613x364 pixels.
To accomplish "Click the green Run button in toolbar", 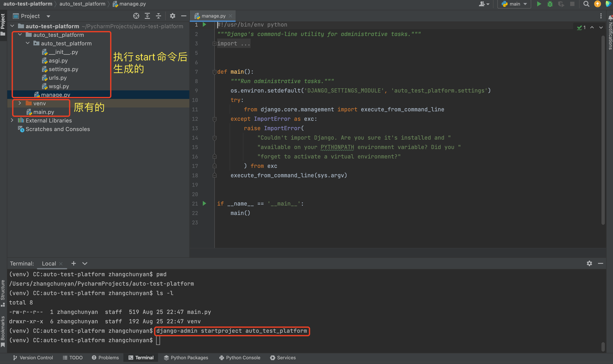I will coord(539,4).
